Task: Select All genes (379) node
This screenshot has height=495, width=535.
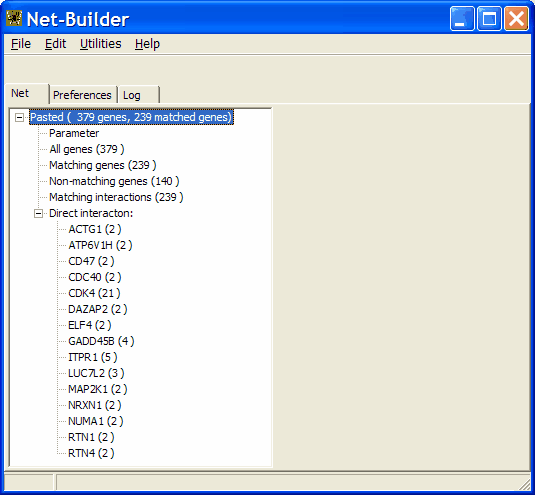Action: (x=87, y=149)
